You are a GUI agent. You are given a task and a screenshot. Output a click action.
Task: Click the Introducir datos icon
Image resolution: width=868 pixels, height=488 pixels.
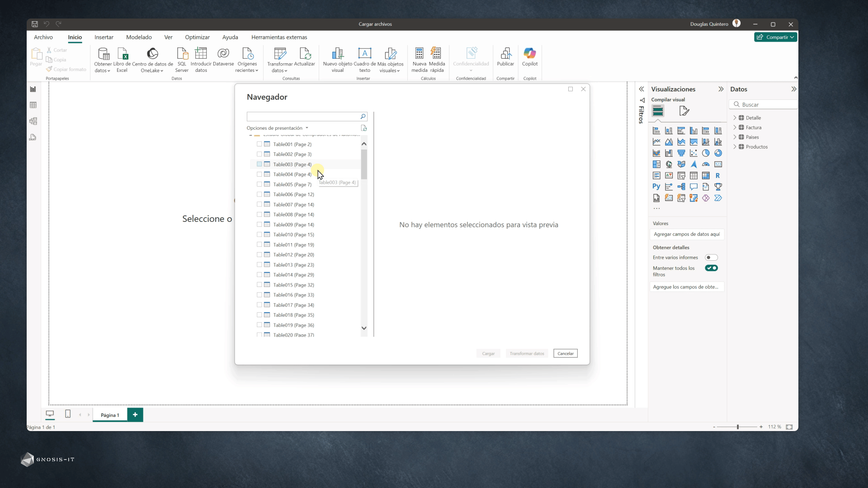(201, 54)
